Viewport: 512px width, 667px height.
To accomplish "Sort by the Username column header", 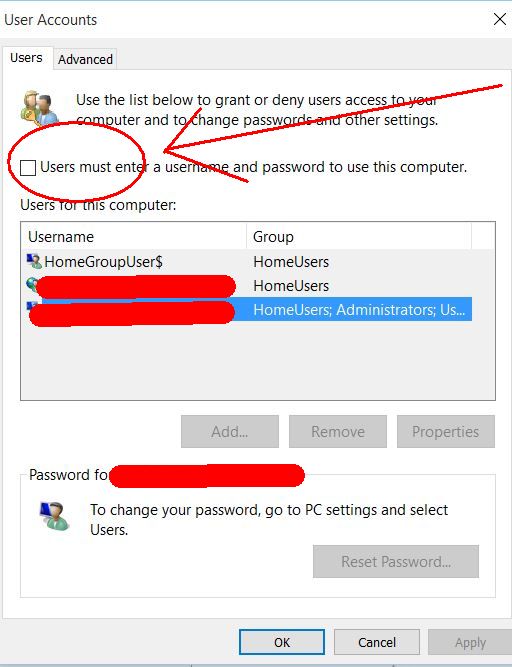I will pos(134,237).
